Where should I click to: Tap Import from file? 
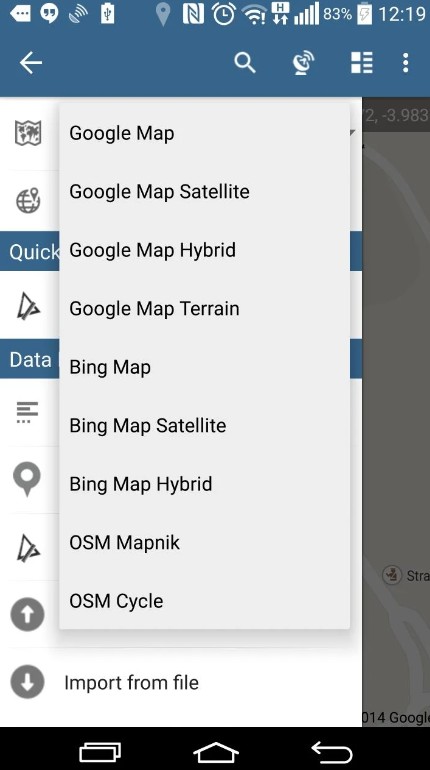coord(131,683)
